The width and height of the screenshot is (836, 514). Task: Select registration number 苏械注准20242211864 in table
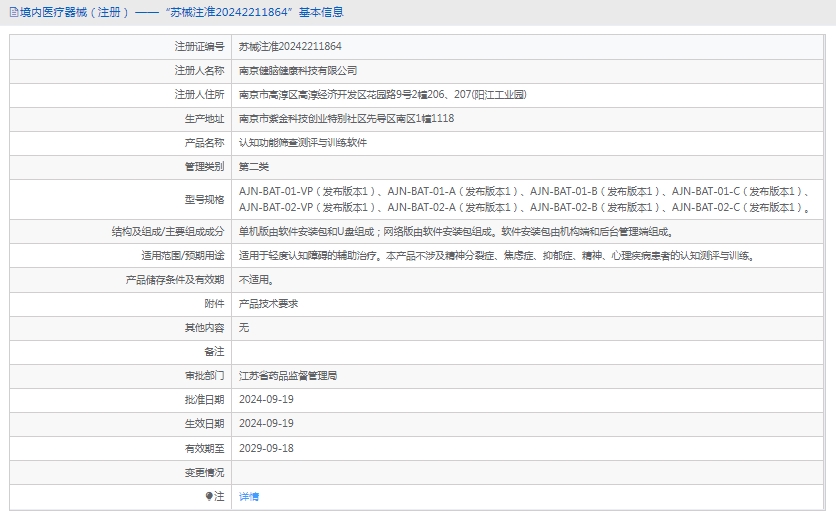(x=290, y=46)
